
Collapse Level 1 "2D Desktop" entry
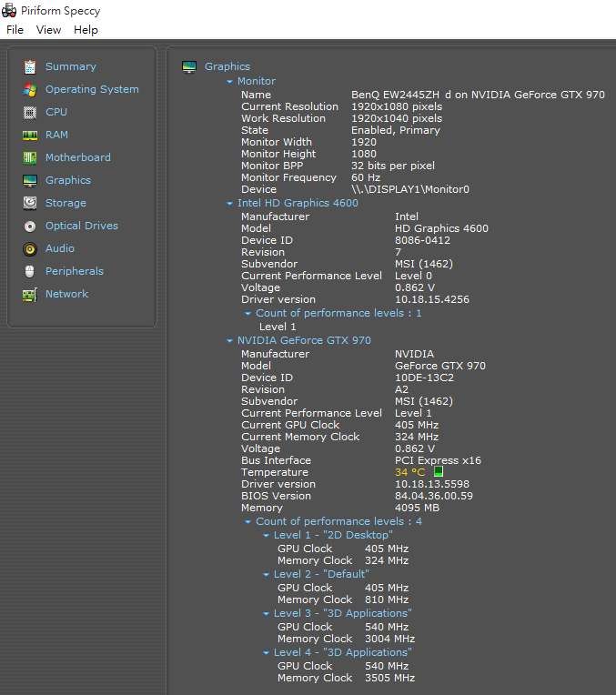point(267,536)
